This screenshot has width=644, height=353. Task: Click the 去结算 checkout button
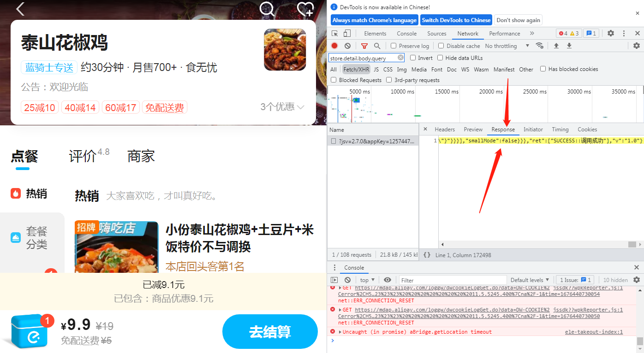click(x=270, y=332)
